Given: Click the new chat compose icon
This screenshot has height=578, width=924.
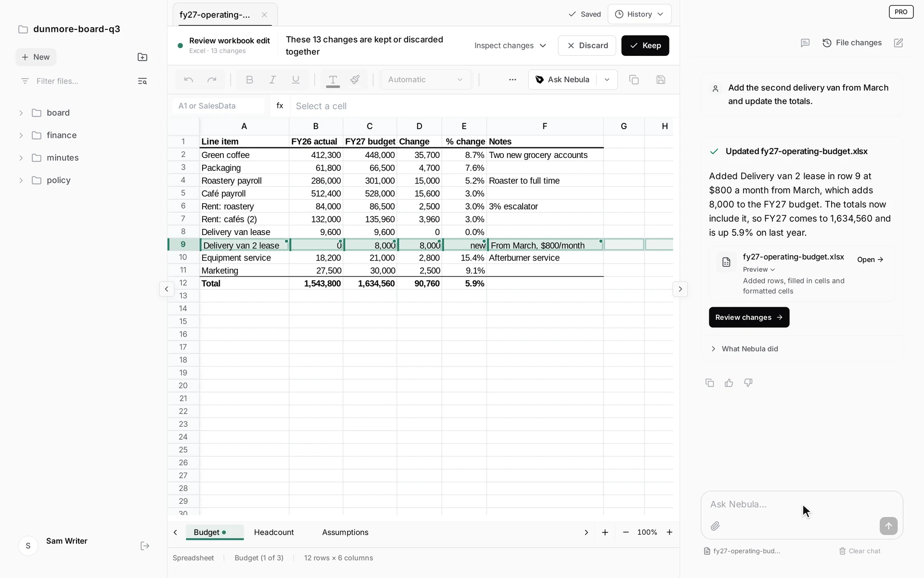Looking at the screenshot, I should pyautogui.click(x=898, y=43).
